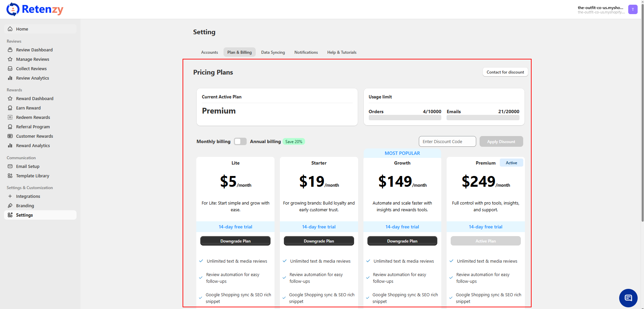Select the Accounts tab

tap(209, 52)
